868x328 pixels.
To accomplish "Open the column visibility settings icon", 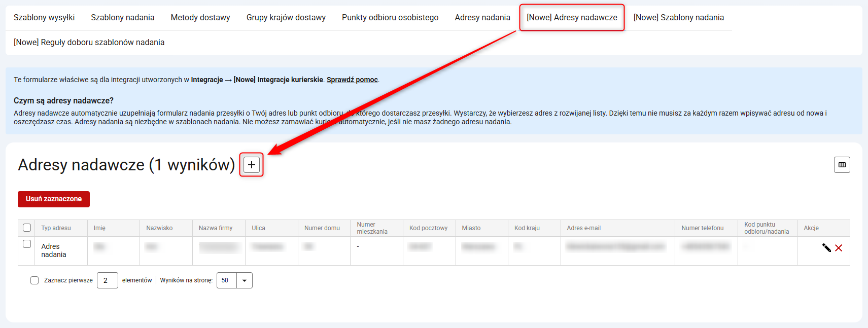I will (842, 165).
